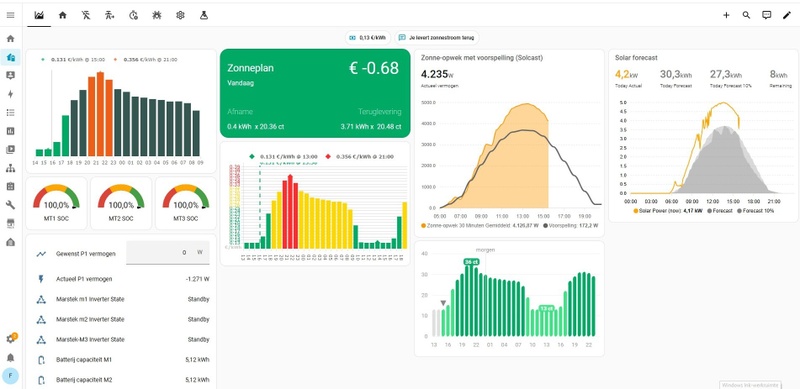800x389 pixels.
Task: Select the chart view tab in top bar
Action: click(x=39, y=15)
